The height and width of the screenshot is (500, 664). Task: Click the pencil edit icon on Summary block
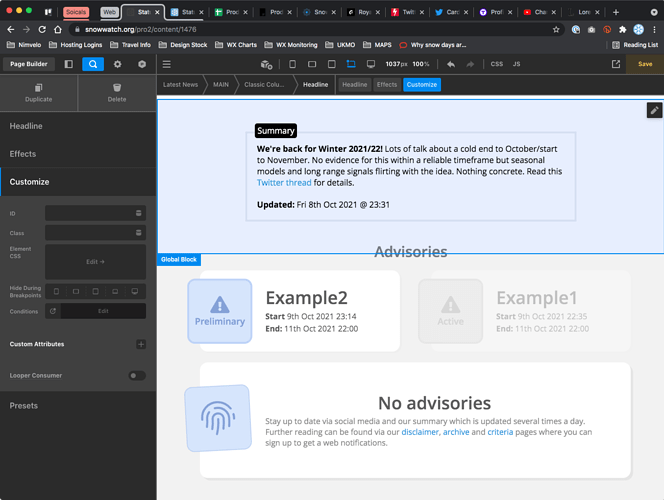(x=654, y=110)
